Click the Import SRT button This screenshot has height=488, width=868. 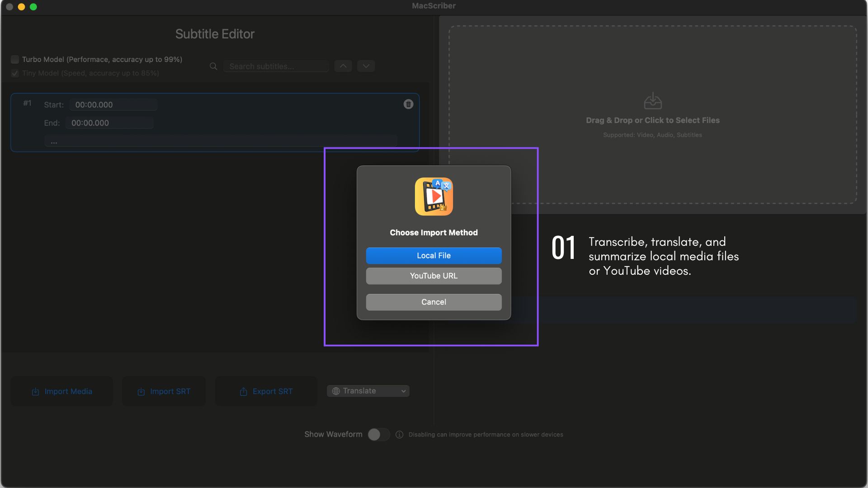[x=164, y=392]
